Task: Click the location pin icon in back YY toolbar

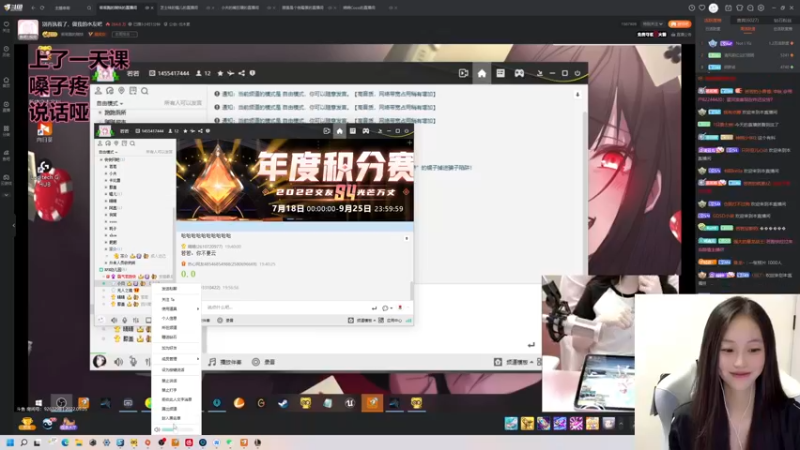Action: click(x=121, y=91)
